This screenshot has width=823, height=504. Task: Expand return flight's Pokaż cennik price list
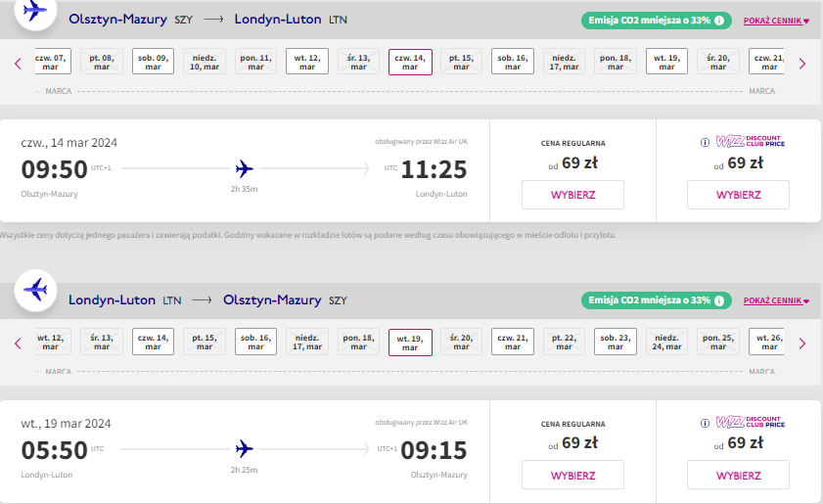coord(776,300)
